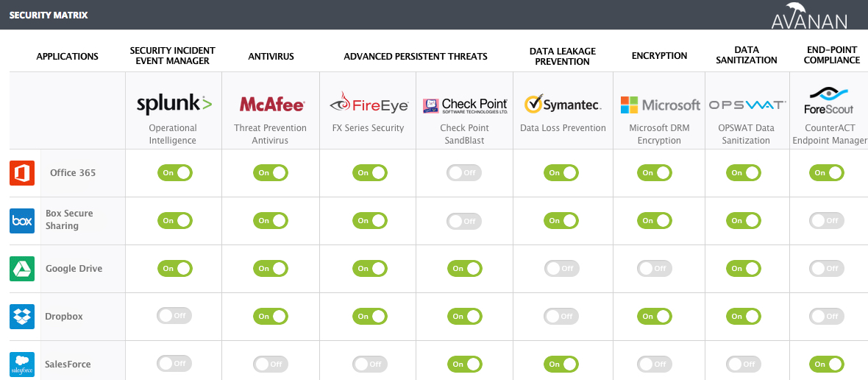The height and width of the screenshot is (380, 868).
Task: Click the Advanced Persistent Threats column header
Action: click(416, 56)
